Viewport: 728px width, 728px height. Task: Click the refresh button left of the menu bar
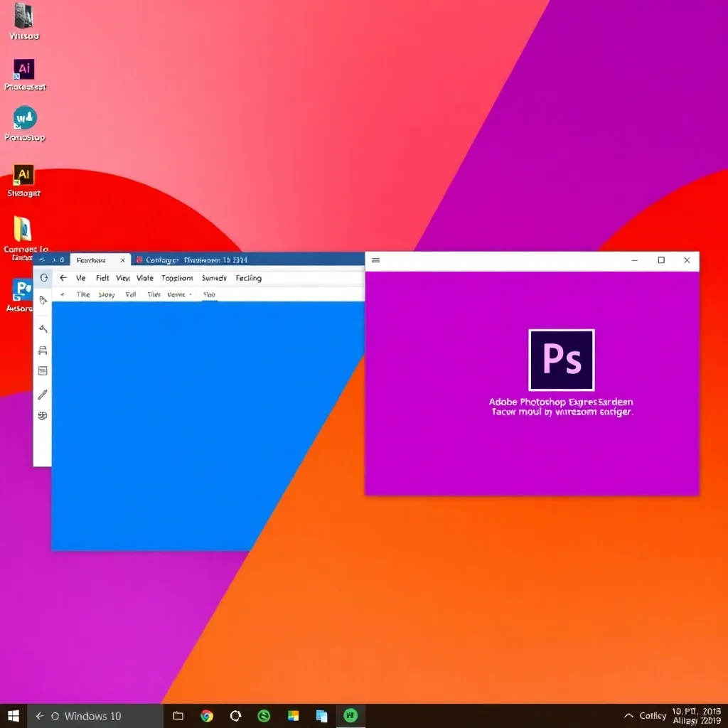(44, 278)
